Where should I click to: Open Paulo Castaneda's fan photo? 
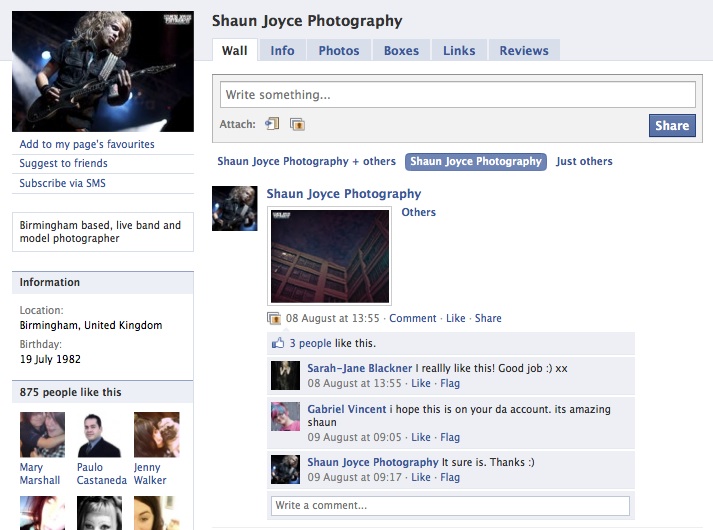tap(99, 435)
